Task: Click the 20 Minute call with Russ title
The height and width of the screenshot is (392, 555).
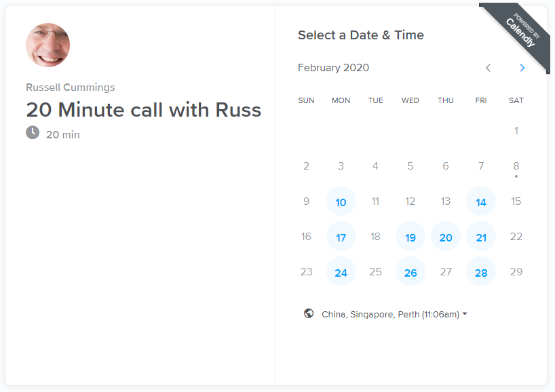Action: (x=144, y=110)
